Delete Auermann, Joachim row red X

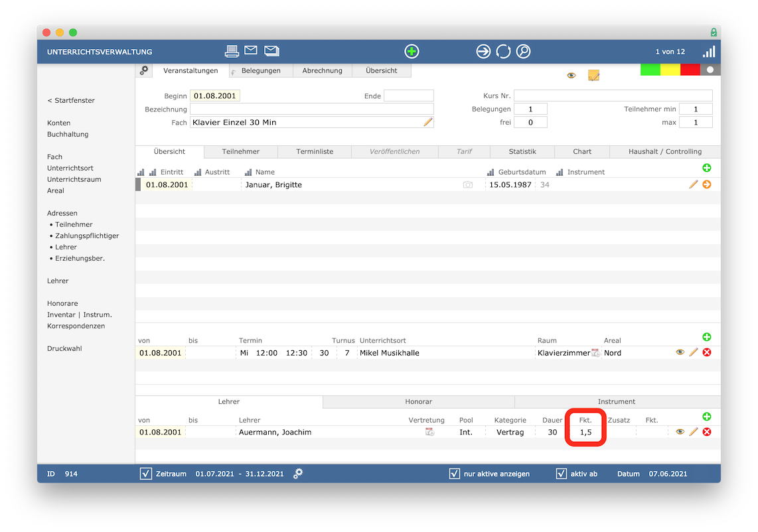pos(707,431)
